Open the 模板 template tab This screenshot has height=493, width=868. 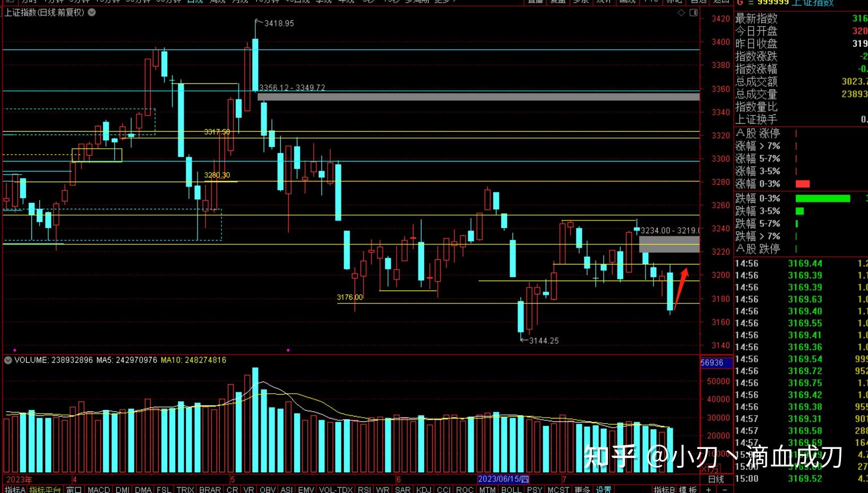(688, 489)
